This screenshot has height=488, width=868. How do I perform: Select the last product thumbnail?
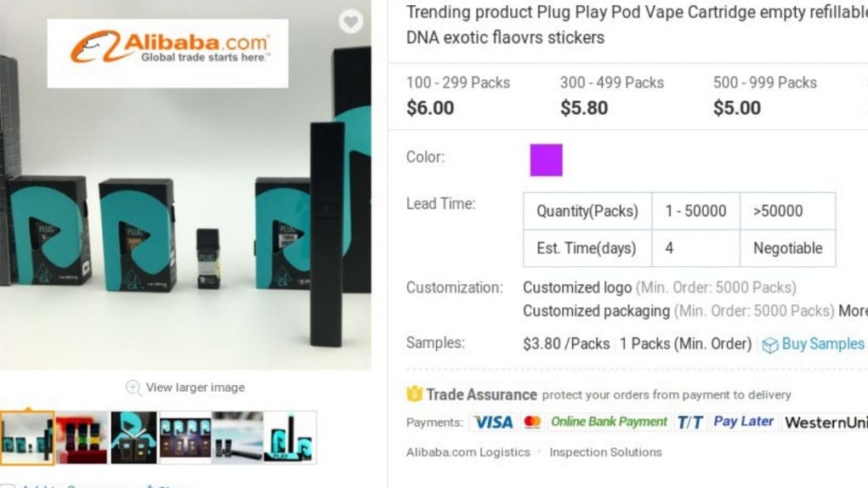(x=290, y=437)
